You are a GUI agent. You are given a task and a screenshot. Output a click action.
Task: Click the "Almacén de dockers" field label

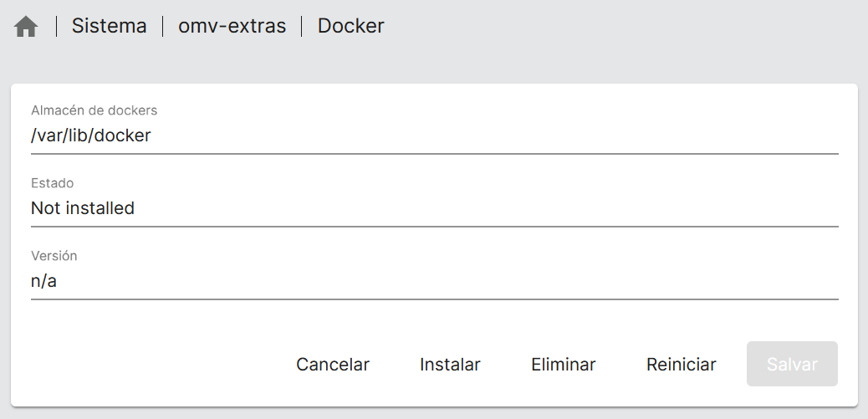tap(94, 110)
